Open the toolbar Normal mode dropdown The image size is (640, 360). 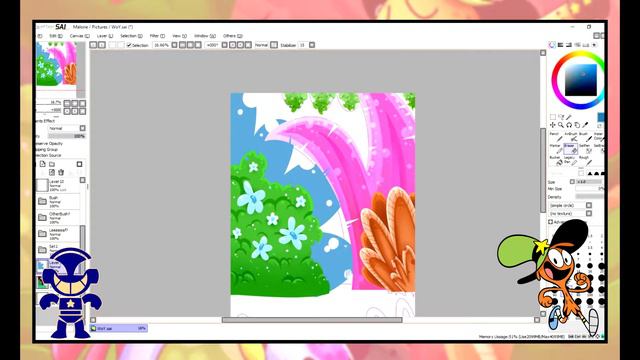tap(274, 45)
